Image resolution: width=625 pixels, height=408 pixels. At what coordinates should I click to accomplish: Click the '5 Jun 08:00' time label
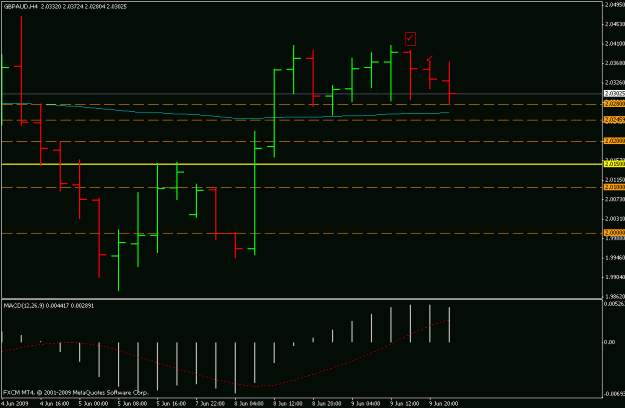(x=132, y=403)
